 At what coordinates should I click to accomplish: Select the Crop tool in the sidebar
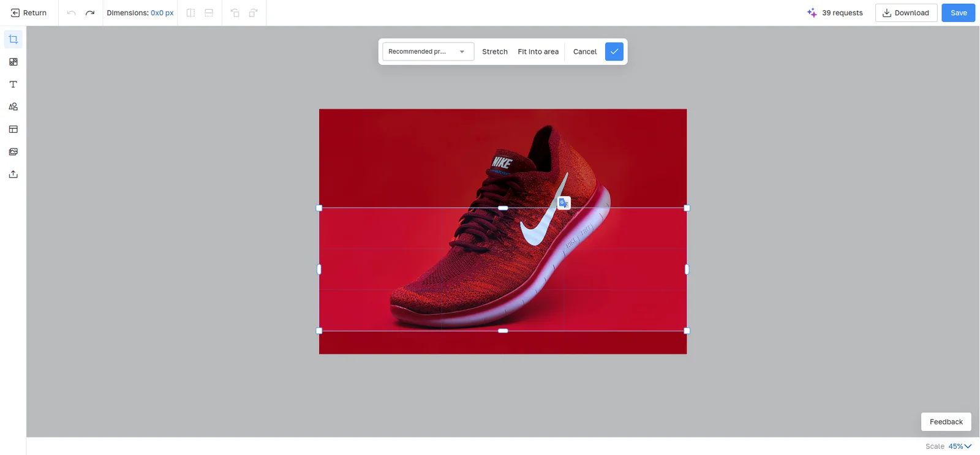tap(13, 40)
